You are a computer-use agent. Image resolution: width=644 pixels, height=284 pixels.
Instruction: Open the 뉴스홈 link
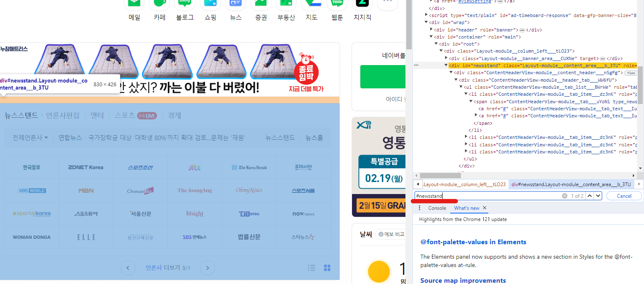click(x=314, y=138)
